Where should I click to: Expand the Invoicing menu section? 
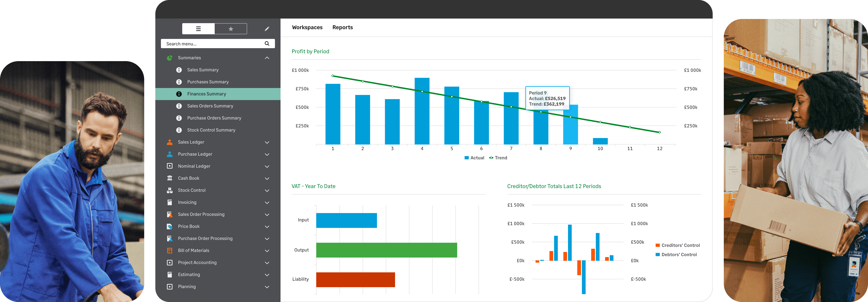[267, 202]
